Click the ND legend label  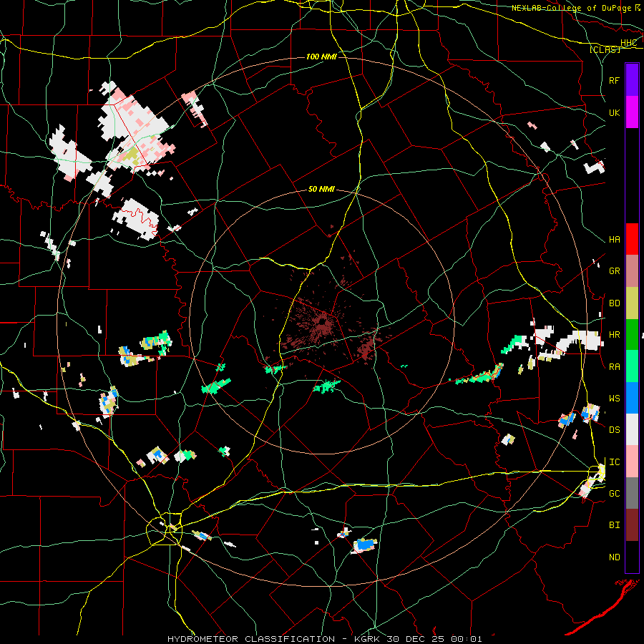[614, 557]
